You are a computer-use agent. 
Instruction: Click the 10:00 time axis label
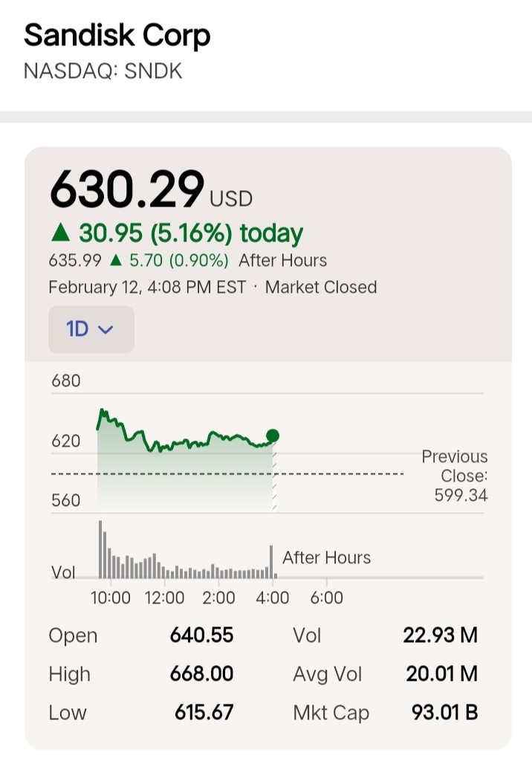pyautogui.click(x=111, y=598)
